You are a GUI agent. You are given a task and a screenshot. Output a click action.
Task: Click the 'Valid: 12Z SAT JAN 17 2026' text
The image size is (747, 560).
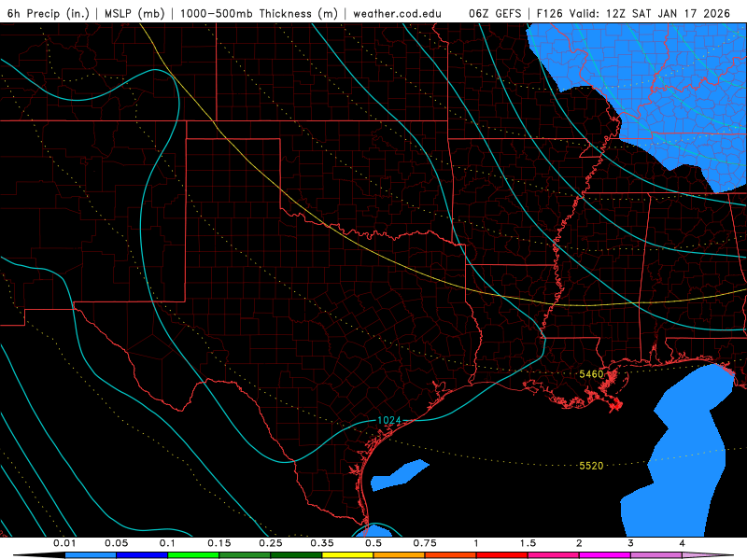pyautogui.click(x=650, y=13)
